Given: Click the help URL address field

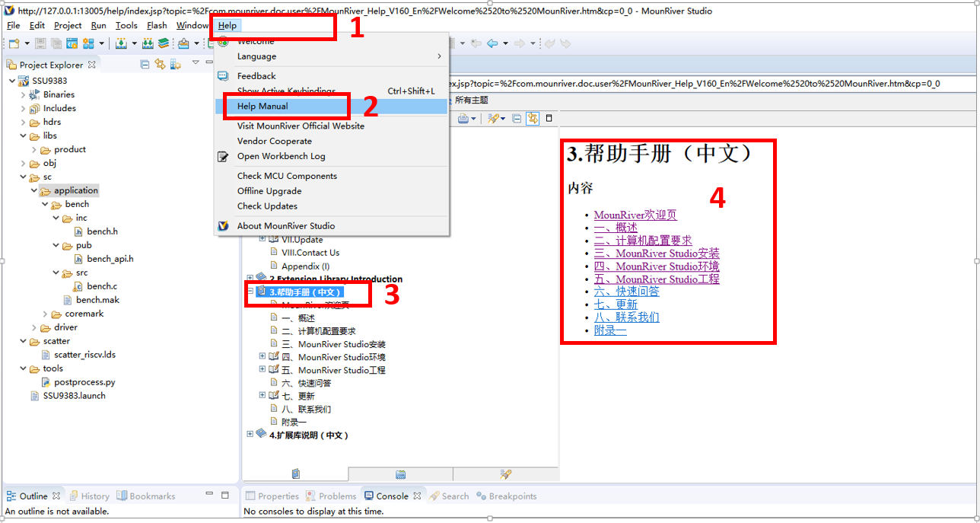Looking at the screenshot, I should [685, 83].
